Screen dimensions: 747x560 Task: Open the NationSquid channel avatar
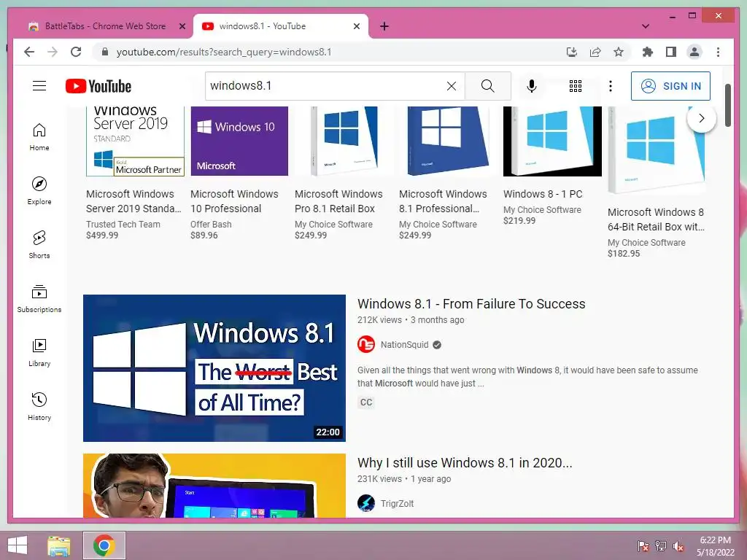(x=366, y=344)
